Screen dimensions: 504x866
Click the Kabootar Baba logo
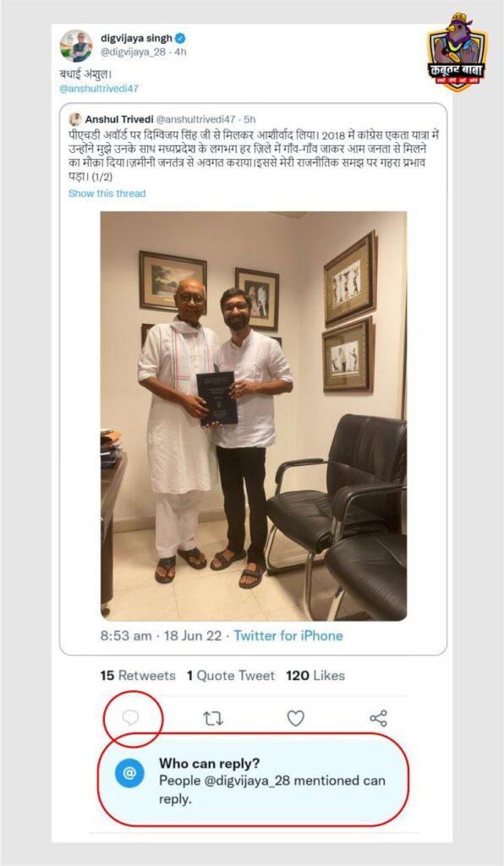pyautogui.click(x=457, y=52)
